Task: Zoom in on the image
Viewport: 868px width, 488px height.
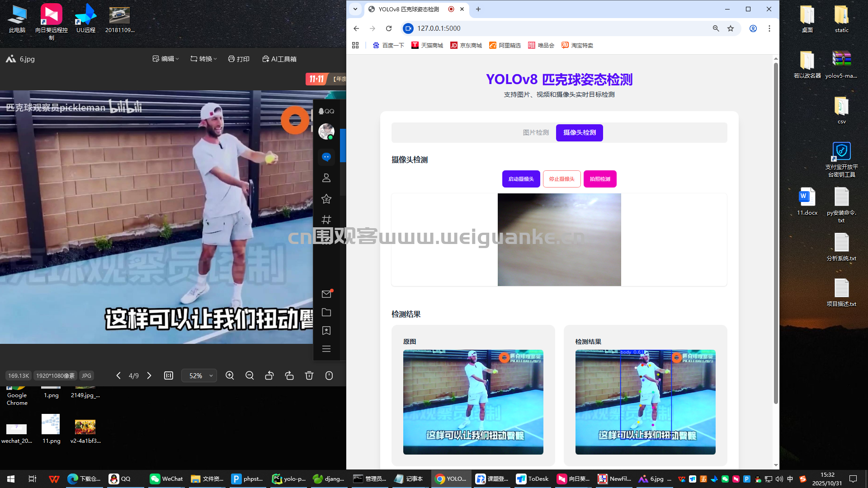Action: [230, 375]
